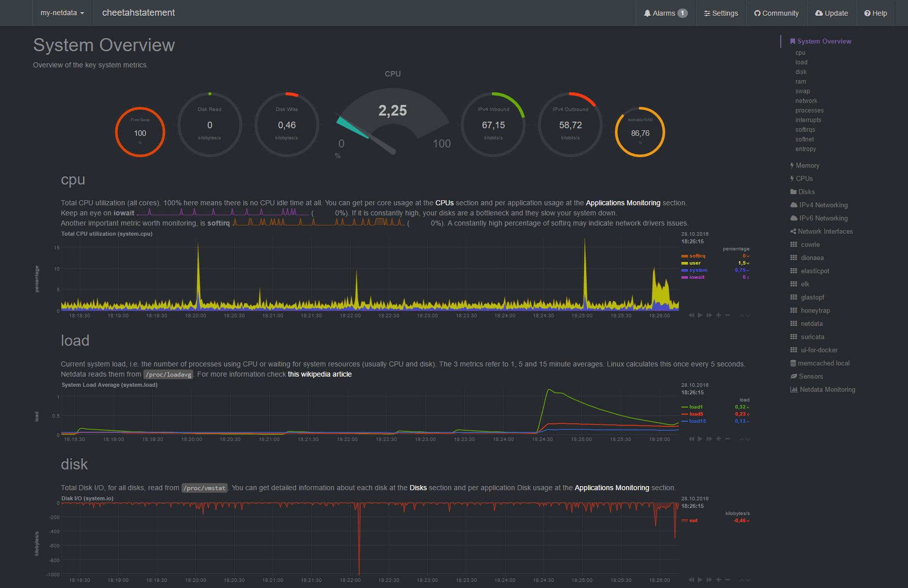Open Settings from the top navbar

click(720, 13)
